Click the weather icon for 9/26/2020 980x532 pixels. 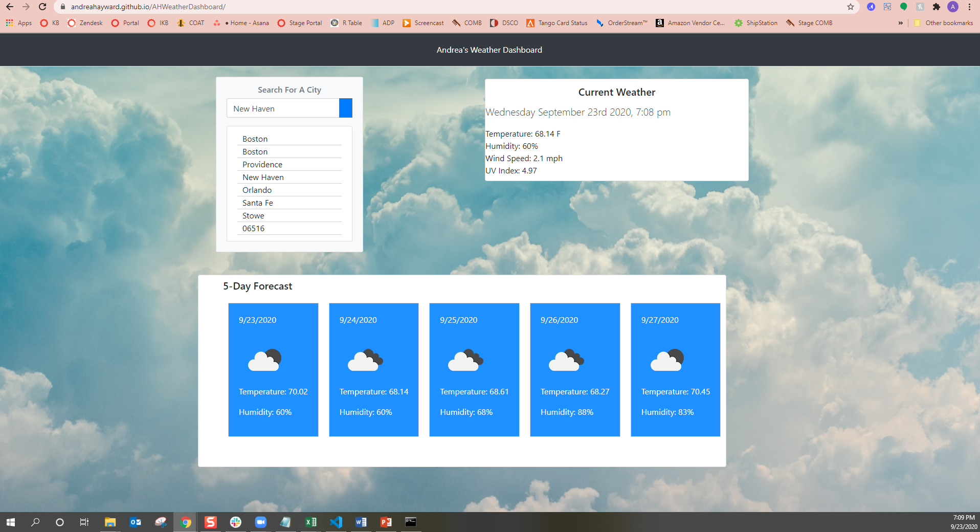pos(566,360)
